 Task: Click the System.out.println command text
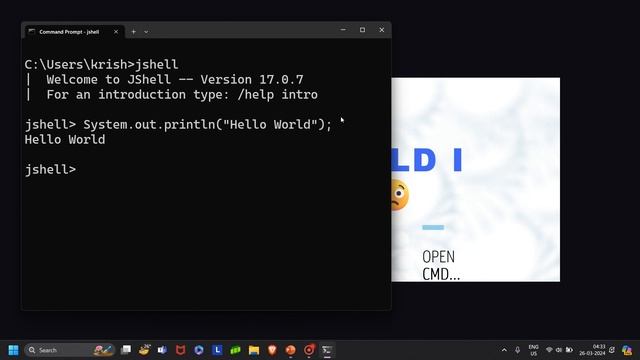(207, 124)
